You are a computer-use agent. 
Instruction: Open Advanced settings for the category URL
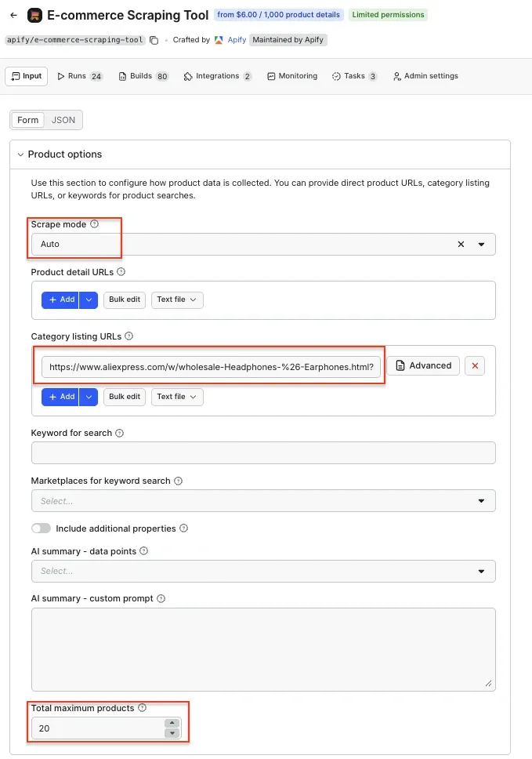423,365
